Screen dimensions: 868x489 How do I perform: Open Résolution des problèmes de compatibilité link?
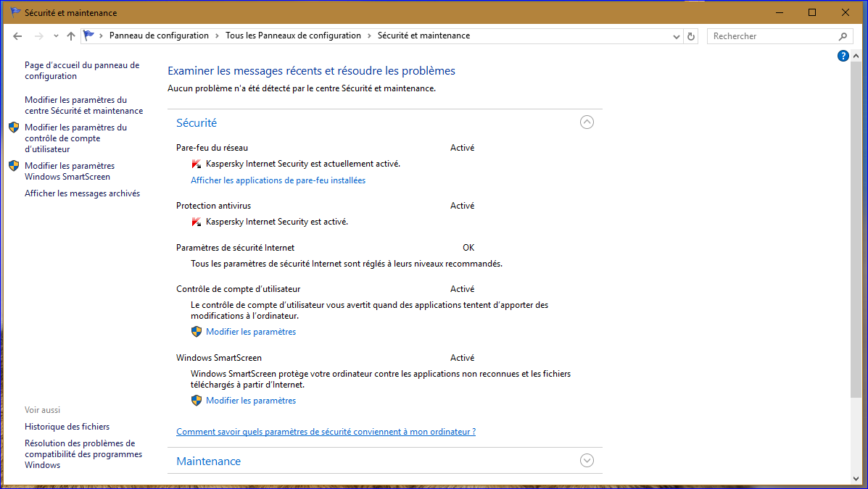83,454
